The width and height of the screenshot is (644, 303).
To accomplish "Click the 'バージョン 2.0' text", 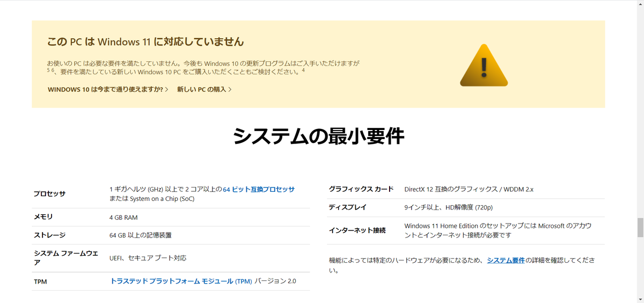I will pyautogui.click(x=275, y=281).
